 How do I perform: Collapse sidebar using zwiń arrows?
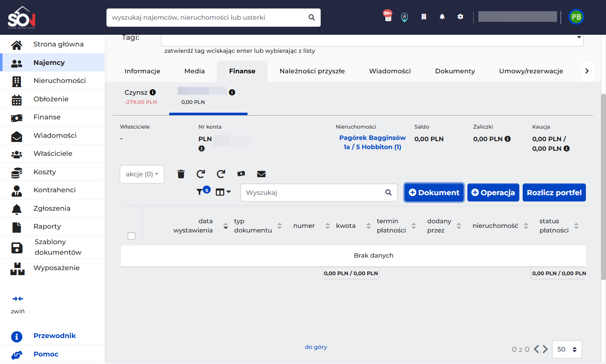tap(18, 299)
